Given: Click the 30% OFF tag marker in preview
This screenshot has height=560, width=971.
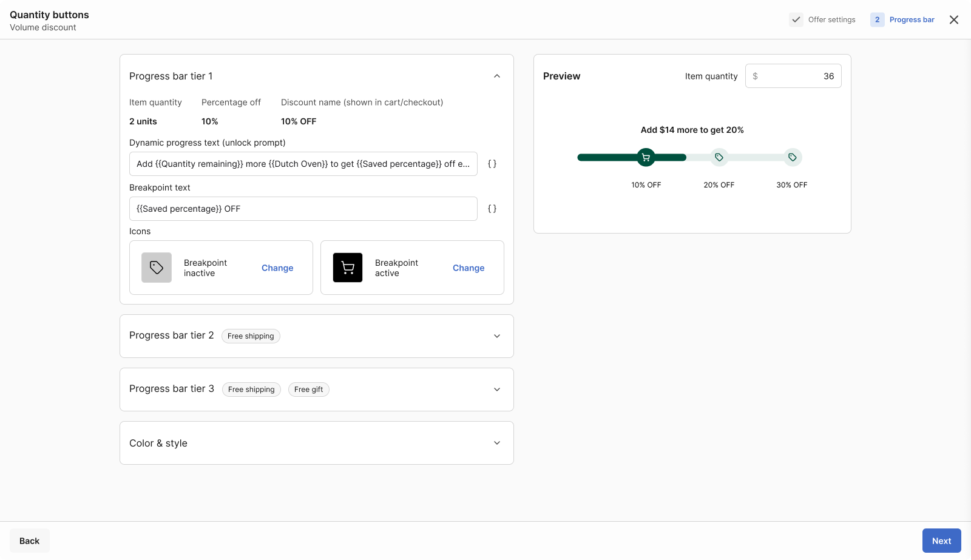Looking at the screenshot, I should 792,157.
